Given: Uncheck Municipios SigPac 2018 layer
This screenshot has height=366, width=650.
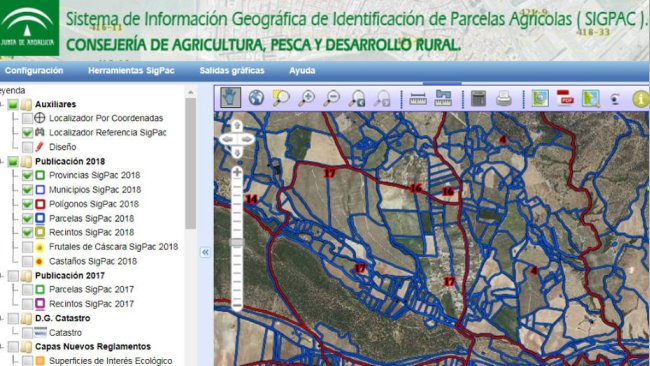Looking at the screenshot, I should pos(27,190).
